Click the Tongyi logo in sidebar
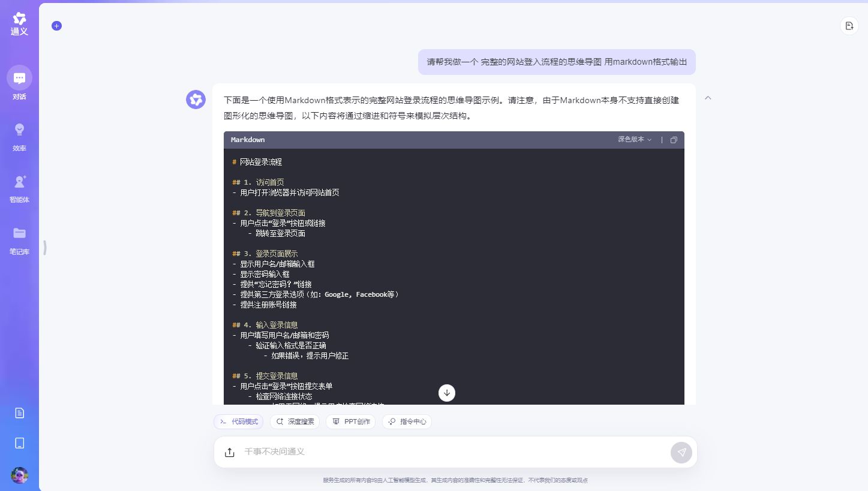This screenshot has width=868, height=491. pyautogui.click(x=19, y=24)
